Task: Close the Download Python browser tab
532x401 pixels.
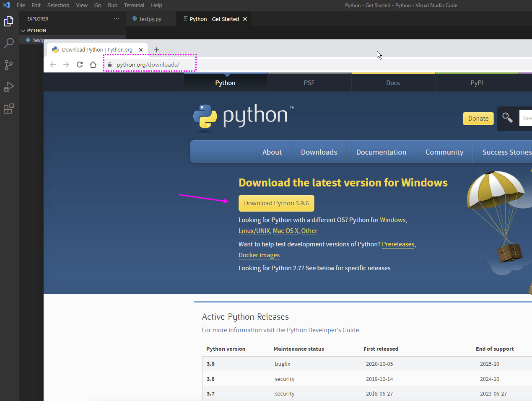Action: coord(141,49)
